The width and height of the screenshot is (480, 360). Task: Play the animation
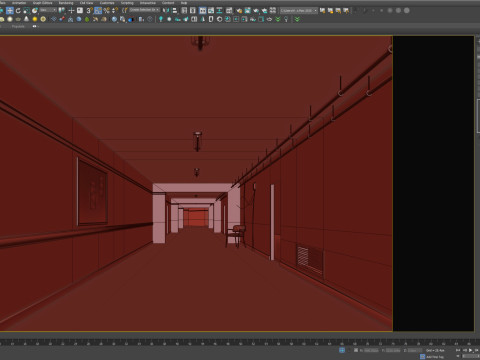point(470,350)
